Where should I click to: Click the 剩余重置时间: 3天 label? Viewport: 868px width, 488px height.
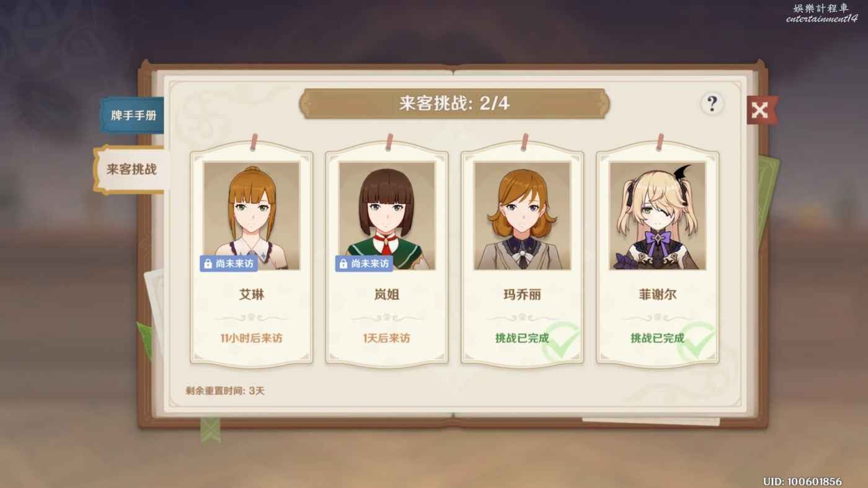(x=225, y=391)
